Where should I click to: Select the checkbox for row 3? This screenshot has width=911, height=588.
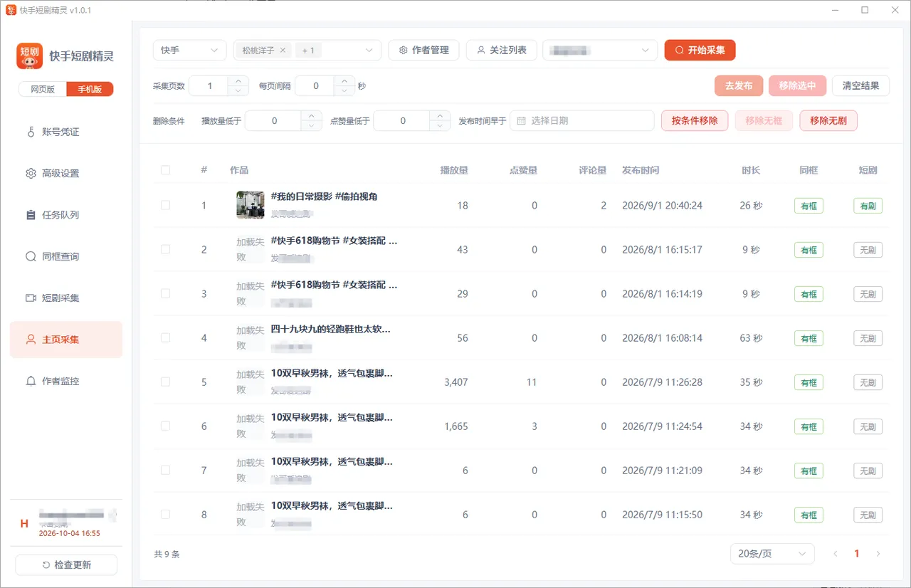click(x=166, y=293)
